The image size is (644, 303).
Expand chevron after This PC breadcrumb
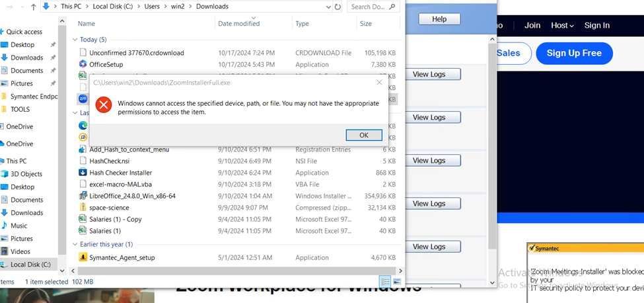pos(87,7)
